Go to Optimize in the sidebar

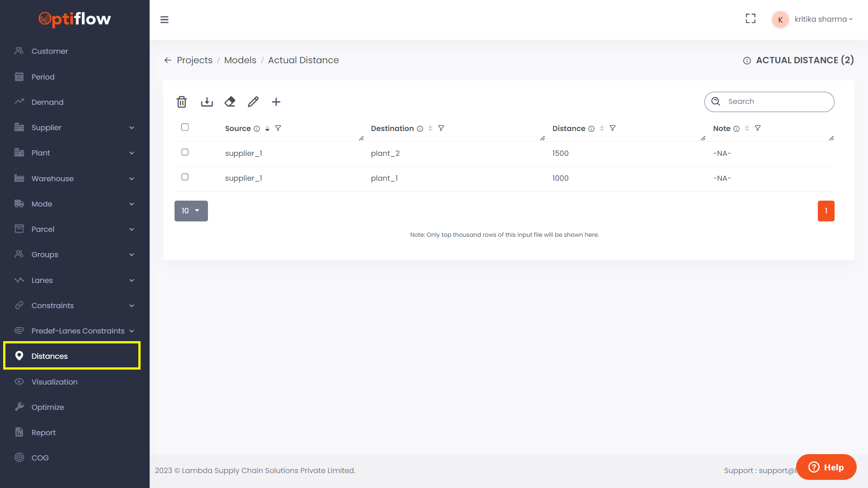tap(47, 407)
